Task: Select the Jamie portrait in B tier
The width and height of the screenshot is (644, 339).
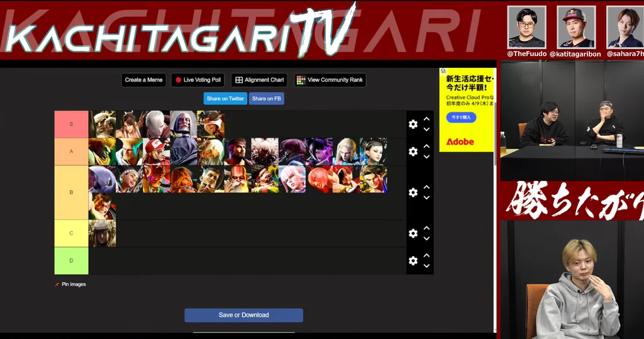Action: click(211, 179)
